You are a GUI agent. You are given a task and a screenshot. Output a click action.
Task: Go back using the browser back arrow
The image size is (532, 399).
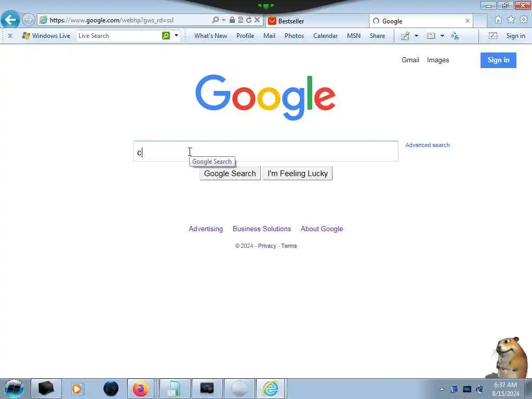[10, 20]
